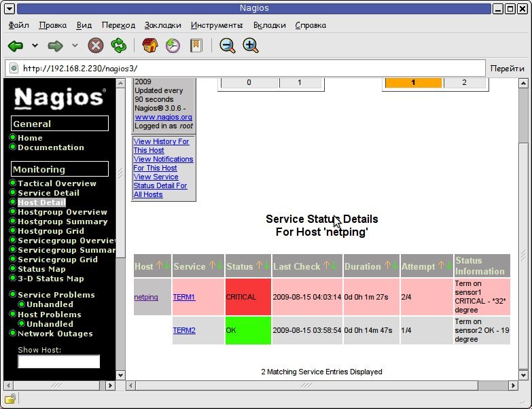Screen dimensions: 532x409
Task: Open Servicegroup Grid in the sidebar
Action: (58, 260)
